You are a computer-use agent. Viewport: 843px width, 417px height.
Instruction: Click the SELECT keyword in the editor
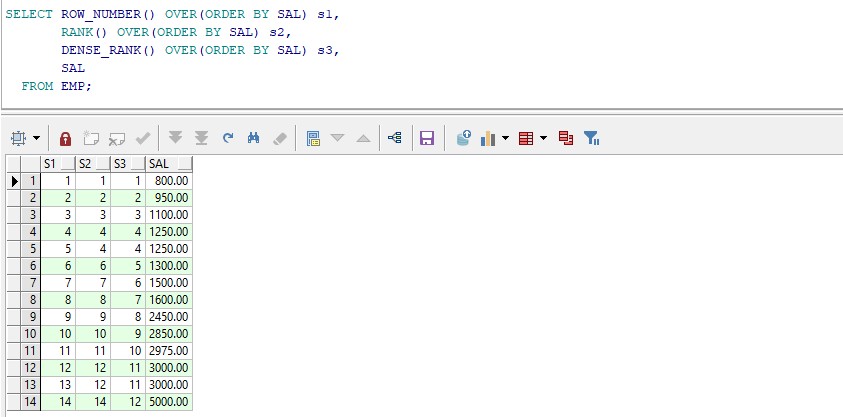29,15
